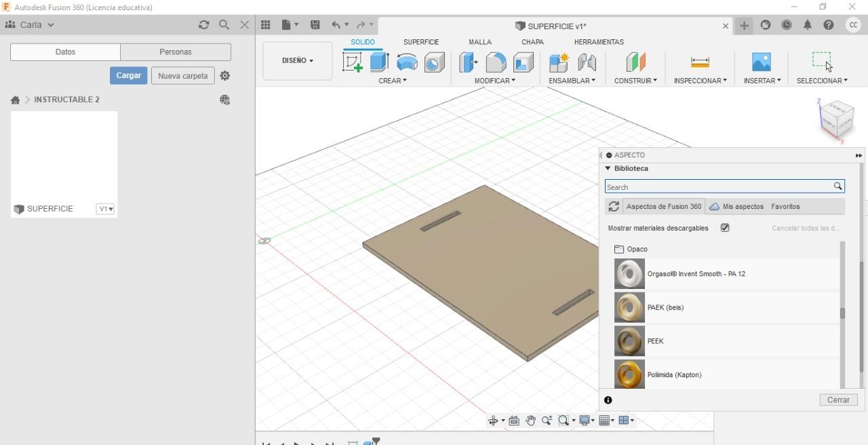Screen dimensions: 868x445
Task: Expand the INSPECCIONAR menu
Action: [x=700, y=81]
